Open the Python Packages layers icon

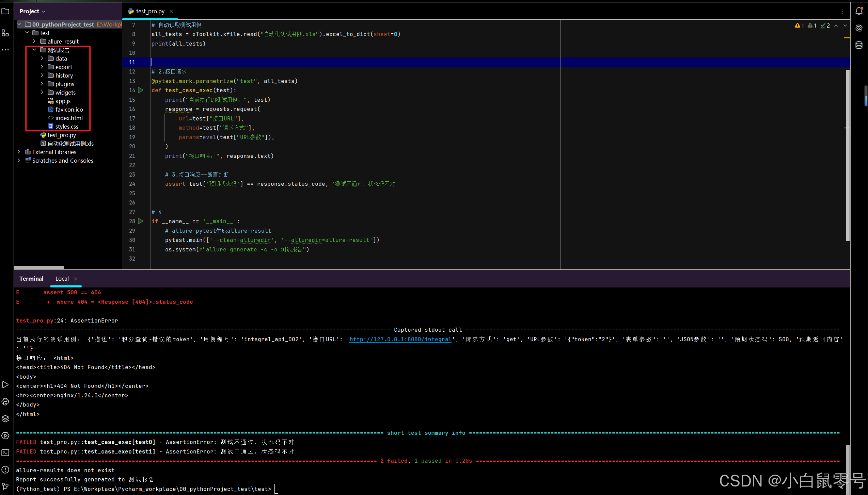[5, 418]
